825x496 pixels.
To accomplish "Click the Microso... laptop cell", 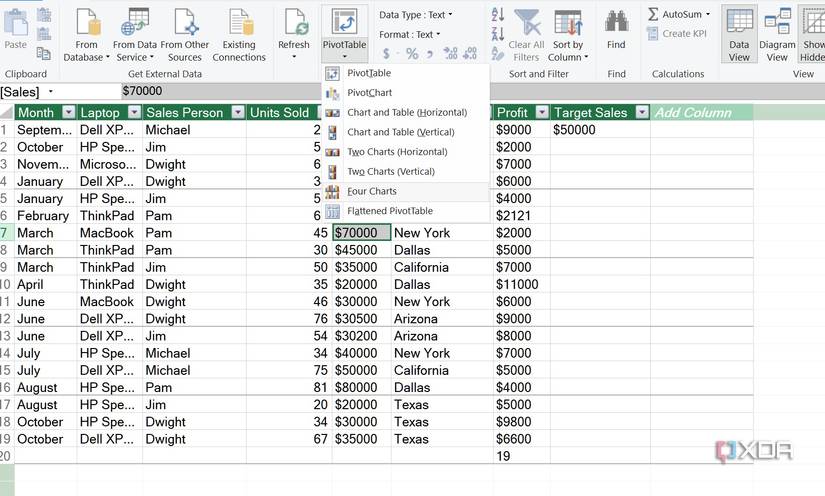I will pyautogui.click(x=109, y=164).
